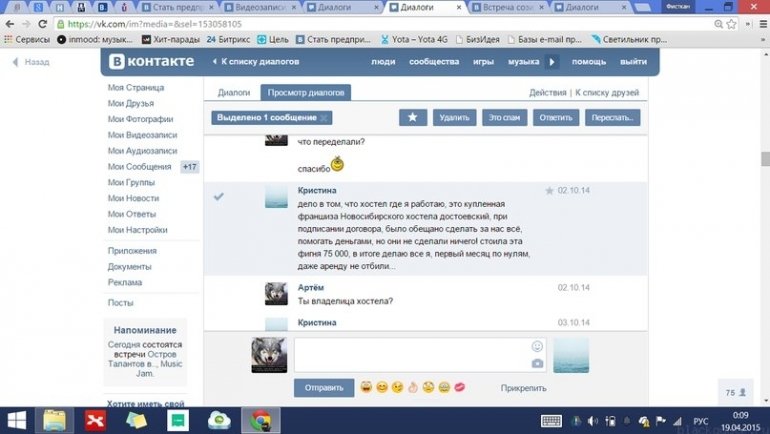Insert the kiss lips emoji
This screenshot has height=434, width=770.
coord(459,388)
